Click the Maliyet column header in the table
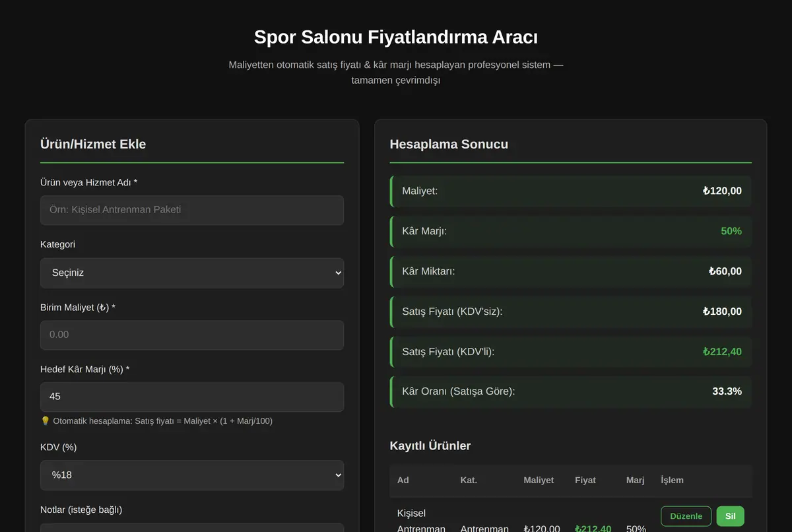The width and height of the screenshot is (792, 532). (539, 480)
